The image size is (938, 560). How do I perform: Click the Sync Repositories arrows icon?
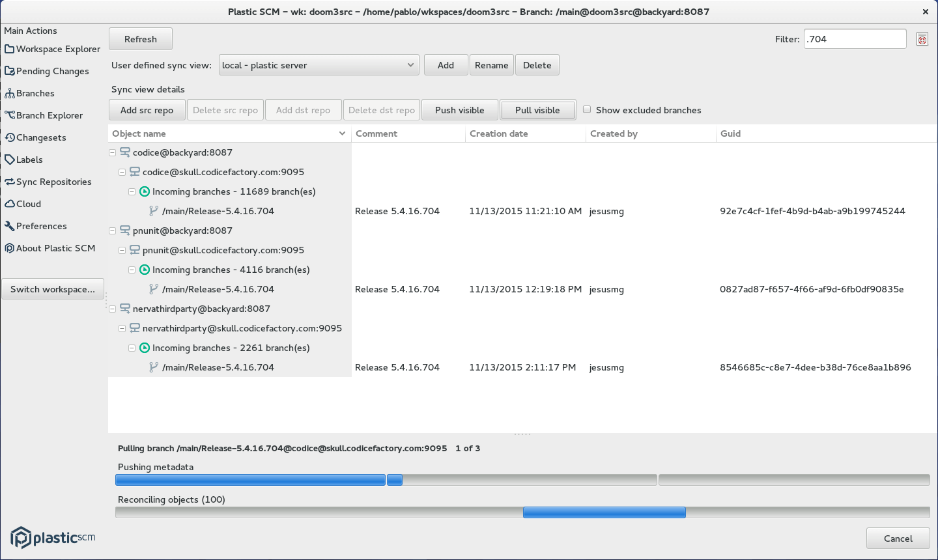9,182
